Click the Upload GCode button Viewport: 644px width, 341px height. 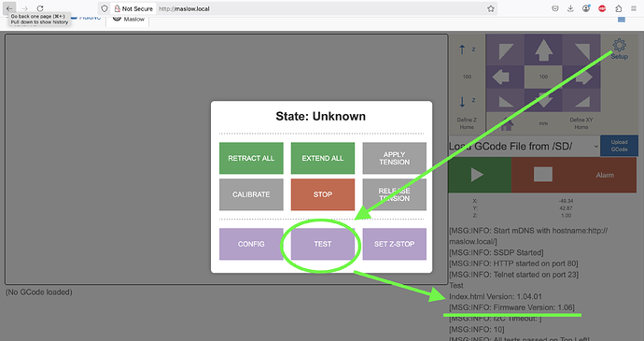[619, 146]
